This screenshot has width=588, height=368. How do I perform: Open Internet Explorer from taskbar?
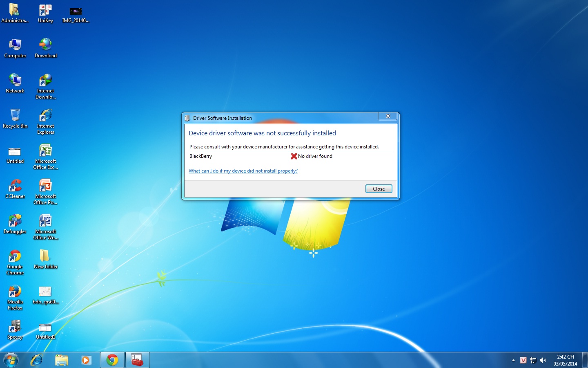pos(37,360)
